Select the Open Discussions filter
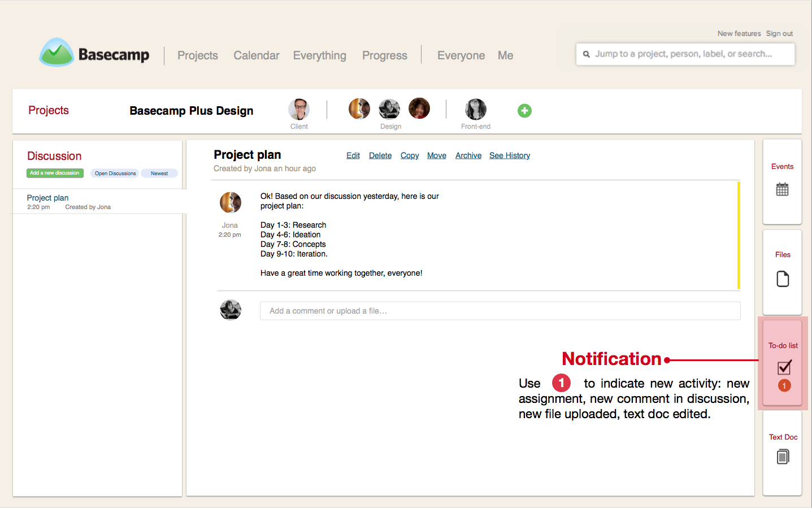 tap(115, 173)
